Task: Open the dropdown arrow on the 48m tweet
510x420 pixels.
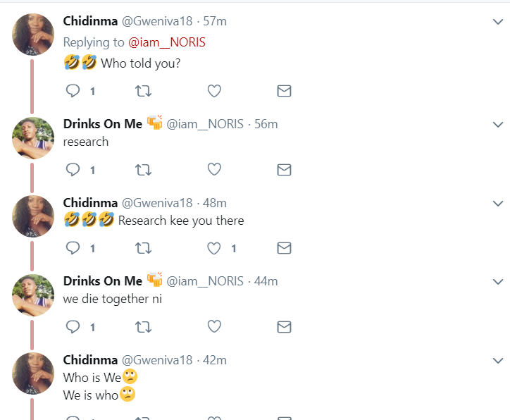Action: [x=497, y=204]
